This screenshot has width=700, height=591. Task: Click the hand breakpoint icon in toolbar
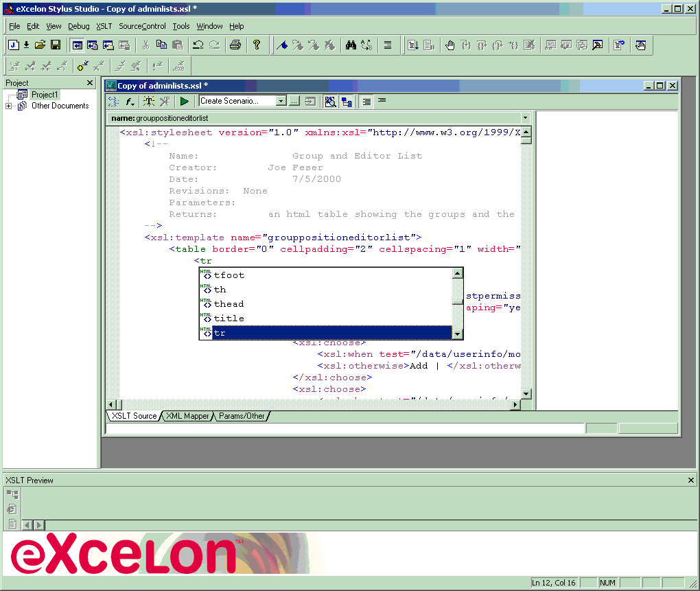tap(450, 45)
